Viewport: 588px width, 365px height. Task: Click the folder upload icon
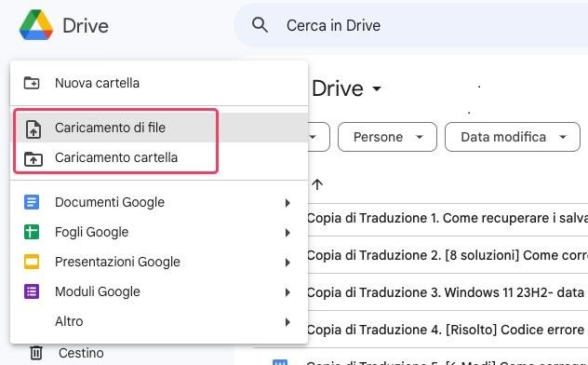[x=33, y=159]
